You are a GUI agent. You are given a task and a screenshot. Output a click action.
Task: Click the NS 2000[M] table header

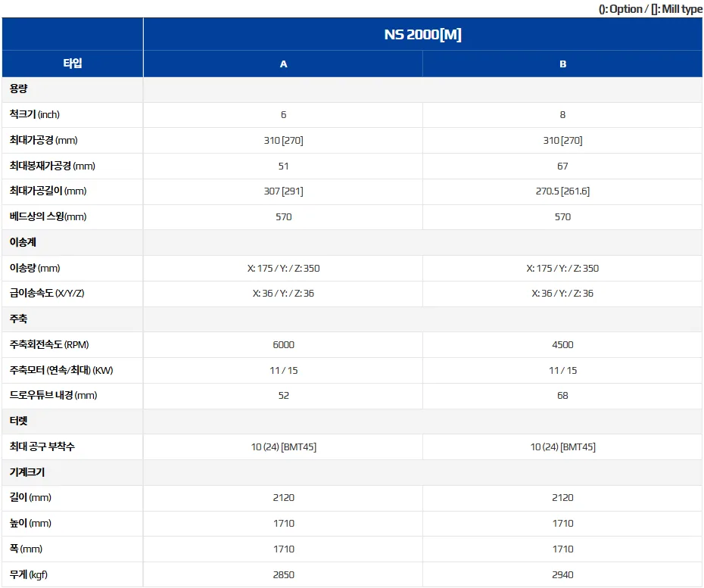[x=422, y=35]
